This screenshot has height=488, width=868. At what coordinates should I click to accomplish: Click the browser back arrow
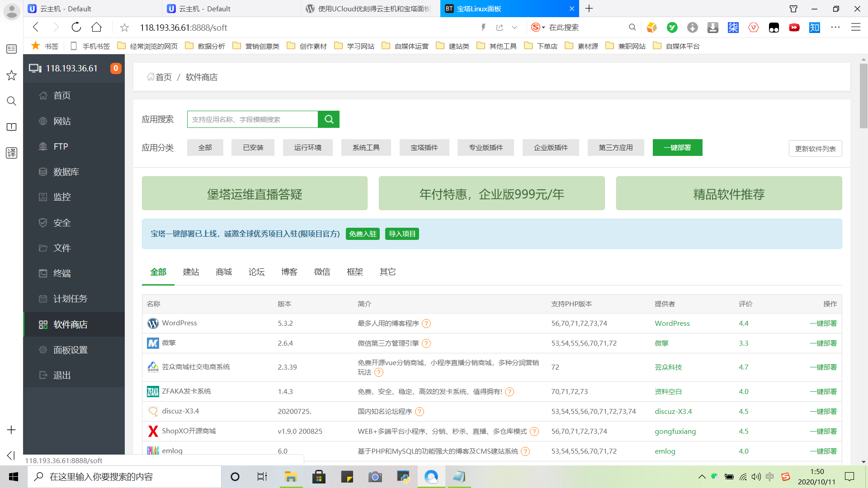pyautogui.click(x=36, y=28)
